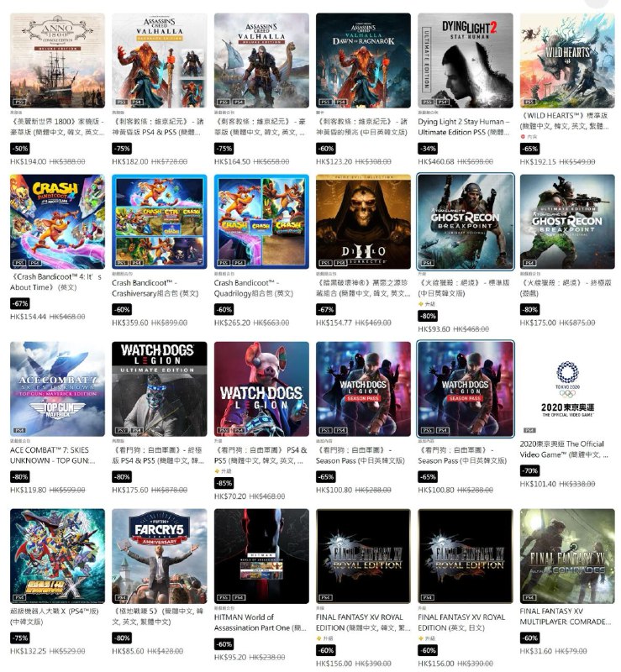Select the Ghost Recon Breakpoint Ultimate Edition cover

567,222
